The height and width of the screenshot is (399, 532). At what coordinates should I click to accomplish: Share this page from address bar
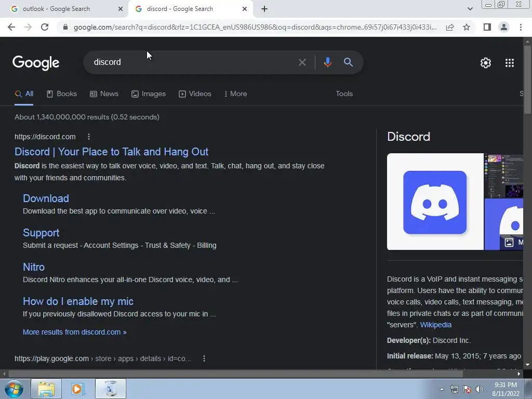(x=450, y=27)
